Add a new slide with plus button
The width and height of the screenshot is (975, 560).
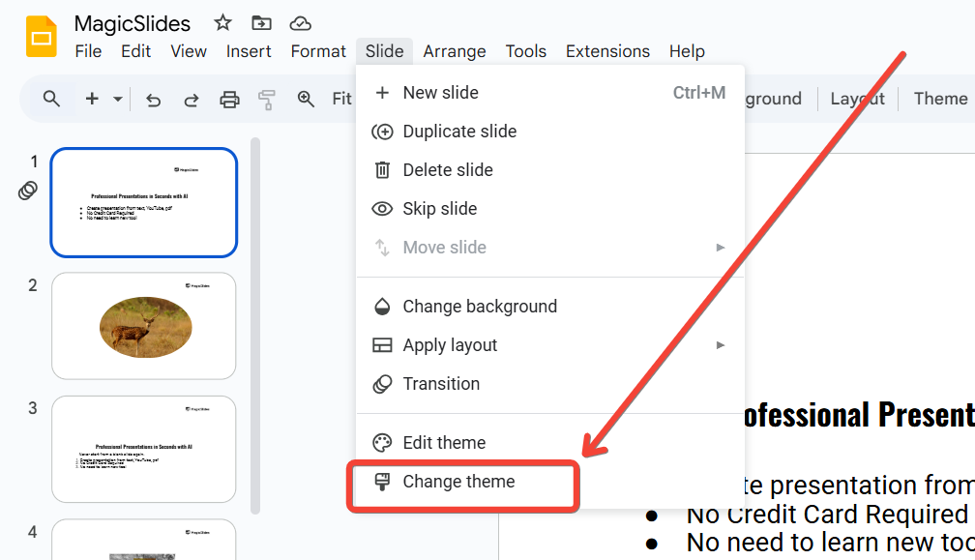pos(92,99)
